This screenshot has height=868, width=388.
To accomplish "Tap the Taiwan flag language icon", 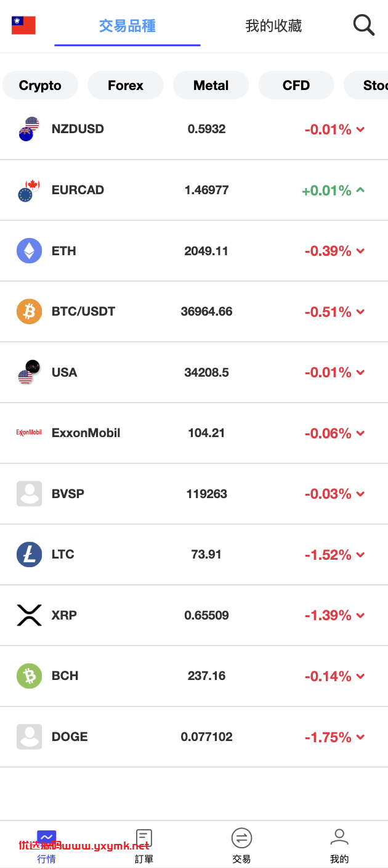I will coord(23,25).
